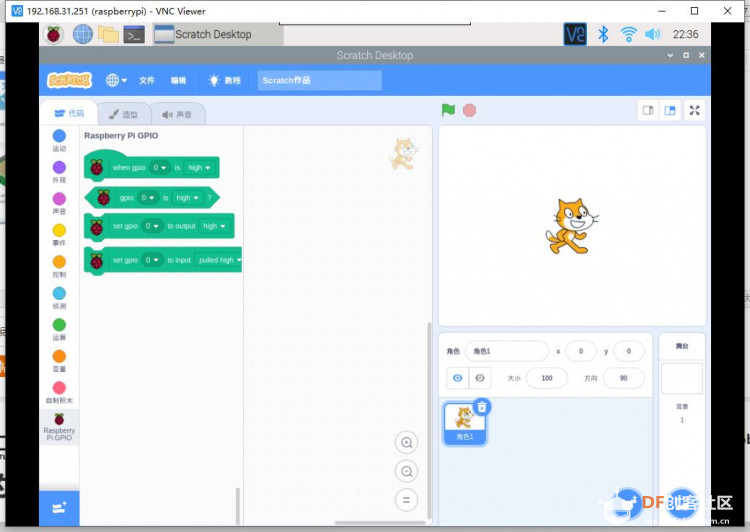Hide sprite using crossed-eye button
Image resolution: width=750 pixels, height=532 pixels.
click(480, 378)
